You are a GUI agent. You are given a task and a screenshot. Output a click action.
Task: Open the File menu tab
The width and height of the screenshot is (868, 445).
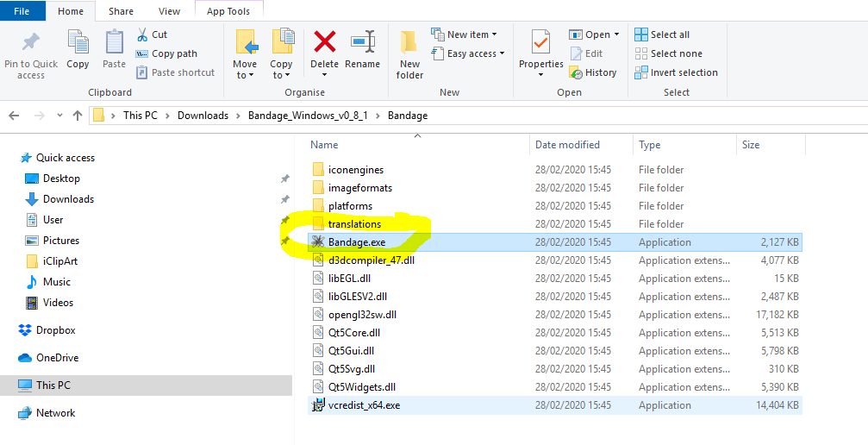22,11
